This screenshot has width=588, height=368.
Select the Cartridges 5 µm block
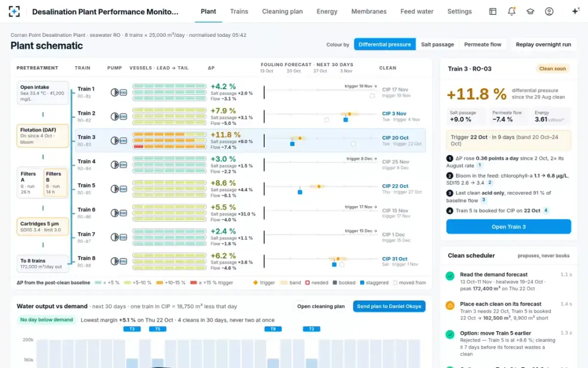[x=43, y=227]
